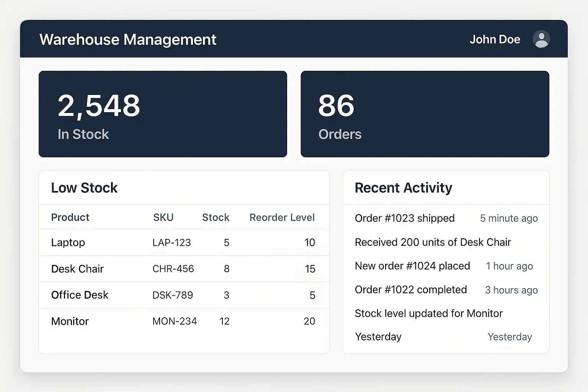Open New order #1024 placed activity
The image size is (588, 392).
[412, 266]
